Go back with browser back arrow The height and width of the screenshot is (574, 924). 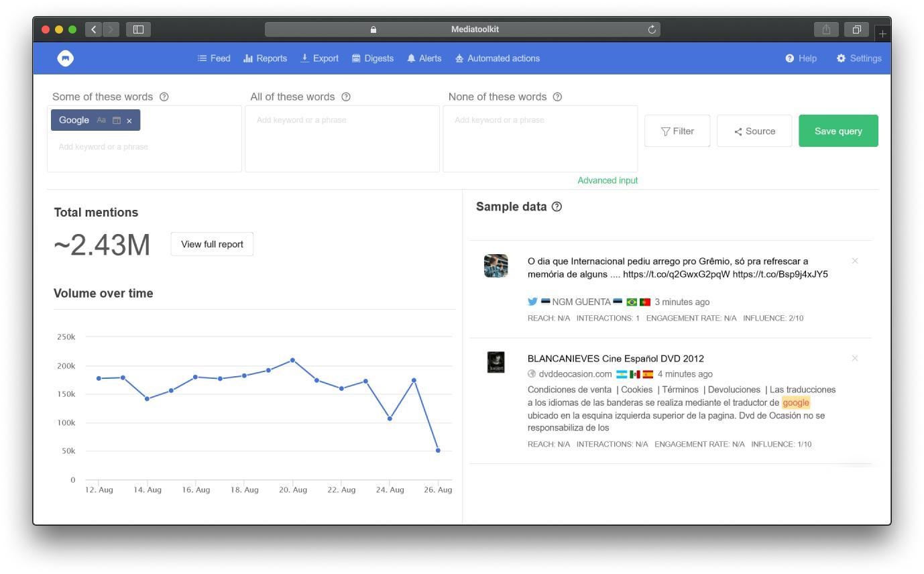(94, 30)
